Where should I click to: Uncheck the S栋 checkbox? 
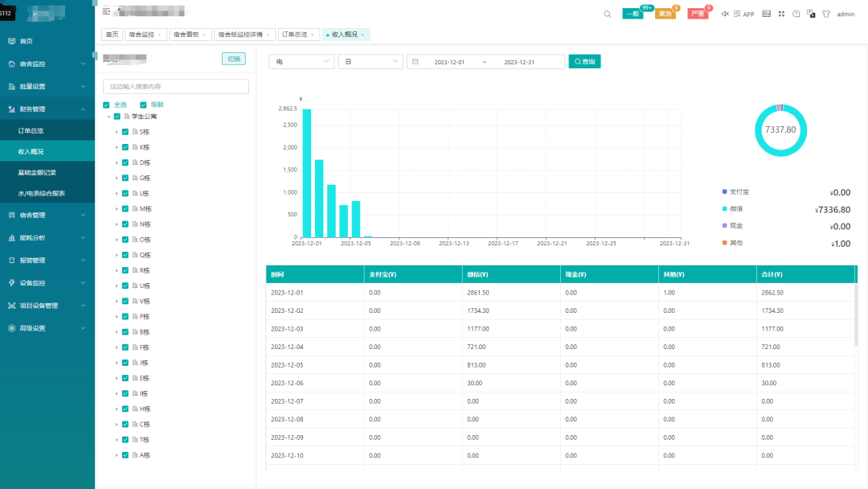[125, 132]
